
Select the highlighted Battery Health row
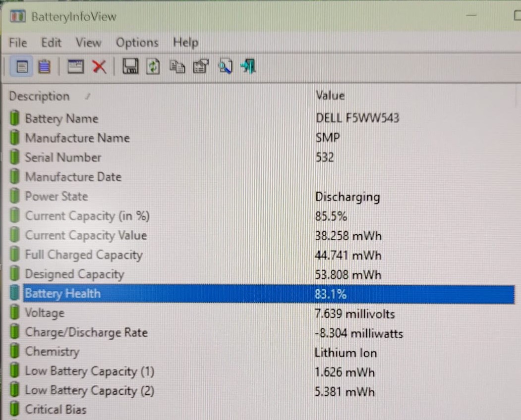(x=262, y=294)
